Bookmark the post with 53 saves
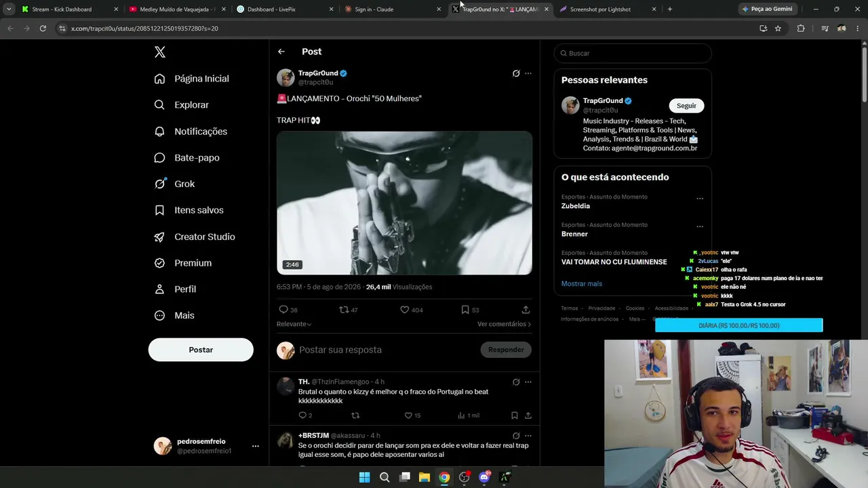This screenshot has height=488, width=868. (470, 310)
